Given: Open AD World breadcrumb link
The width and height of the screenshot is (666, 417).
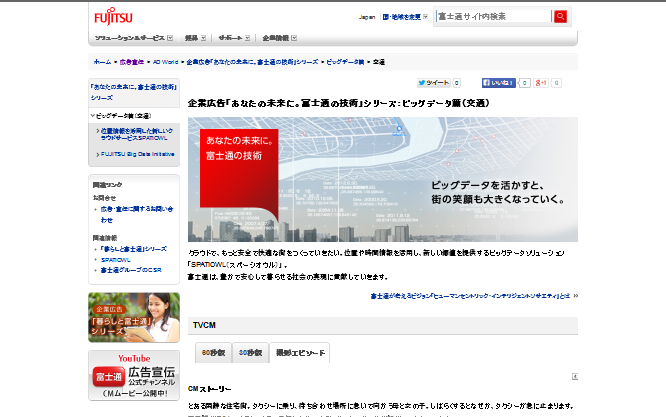Looking at the screenshot, I should click(165, 62).
